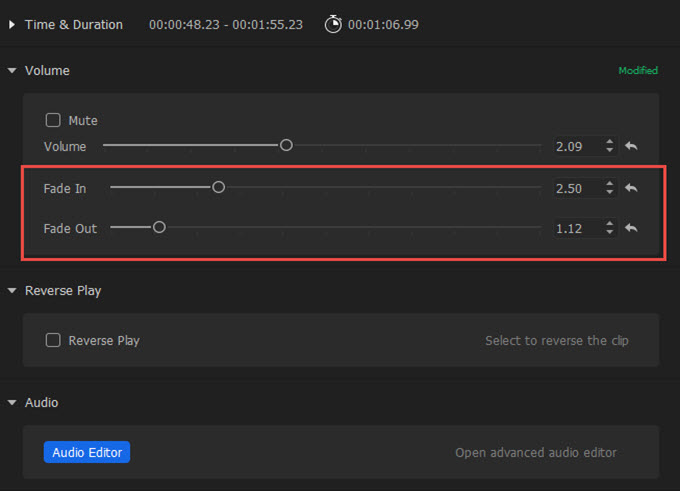Click the Volume slider handle
Viewport: 680px width, 491px height.
[x=286, y=145]
